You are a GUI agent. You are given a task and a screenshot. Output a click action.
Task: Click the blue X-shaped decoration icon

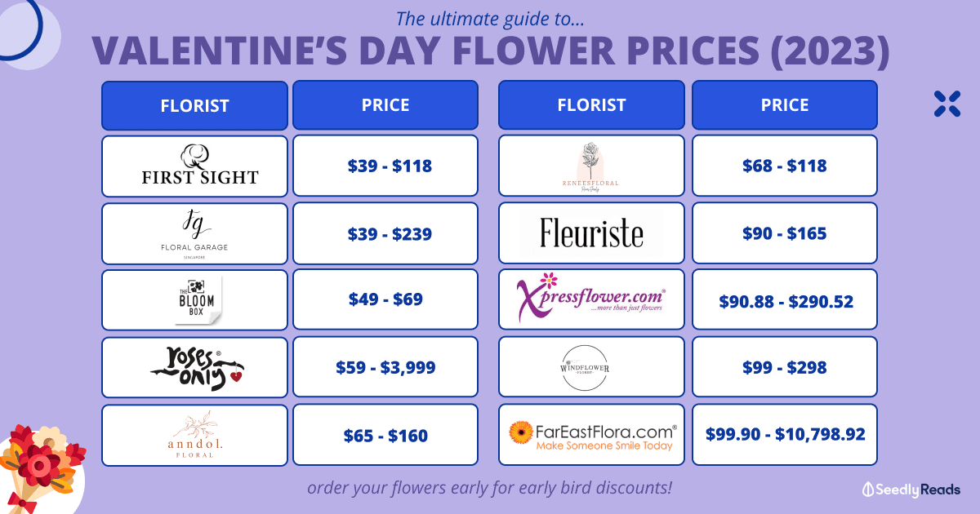(947, 104)
